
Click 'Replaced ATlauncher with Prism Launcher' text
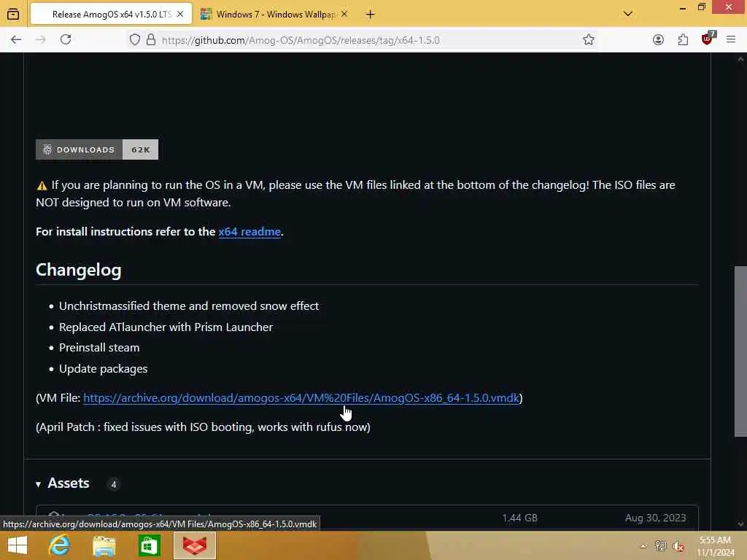(166, 327)
